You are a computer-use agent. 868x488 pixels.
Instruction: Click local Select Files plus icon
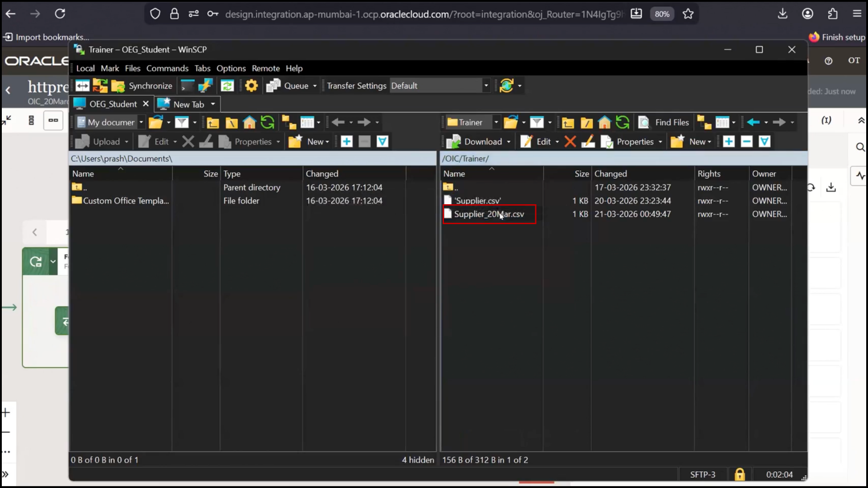347,142
